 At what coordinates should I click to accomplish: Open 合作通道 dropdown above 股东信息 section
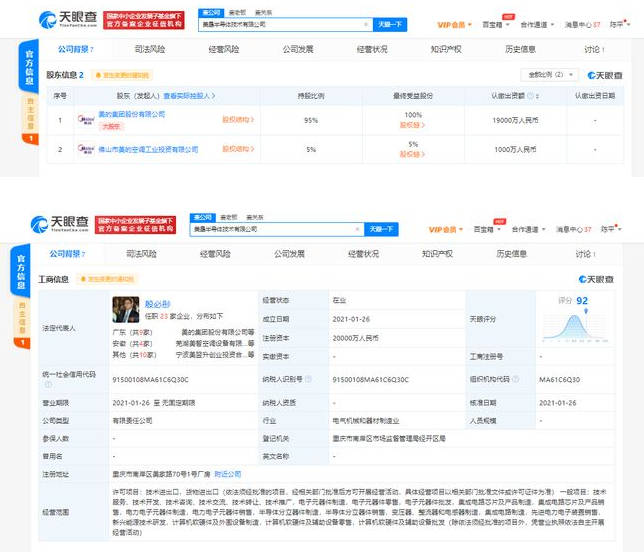pos(537,25)
